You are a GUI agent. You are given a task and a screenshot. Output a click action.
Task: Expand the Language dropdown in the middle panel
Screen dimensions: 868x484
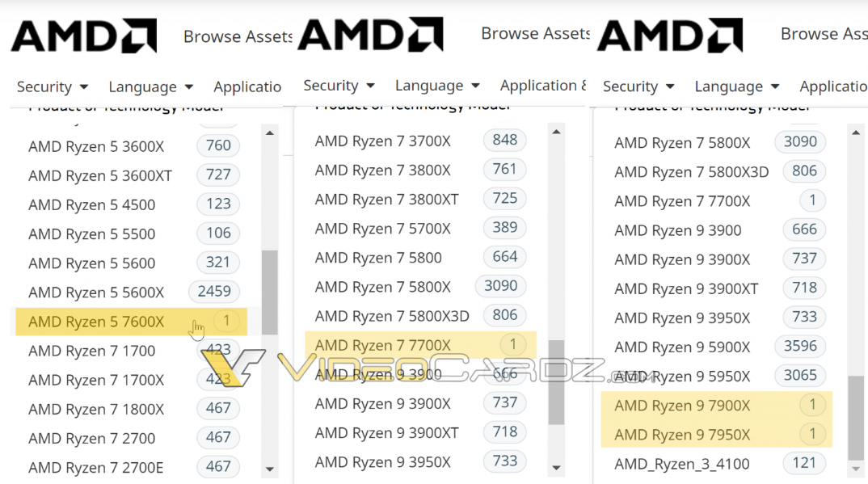tap(437, 86)
